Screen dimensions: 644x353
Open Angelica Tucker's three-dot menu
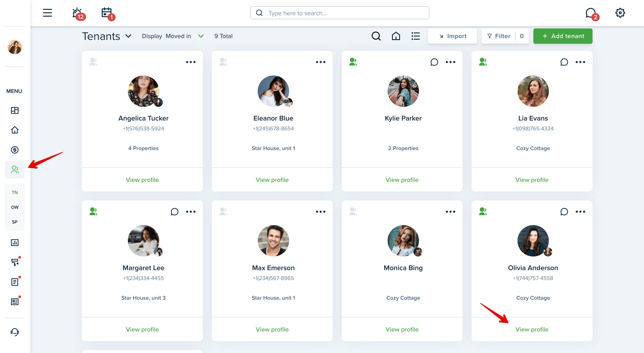coord(191,62)
